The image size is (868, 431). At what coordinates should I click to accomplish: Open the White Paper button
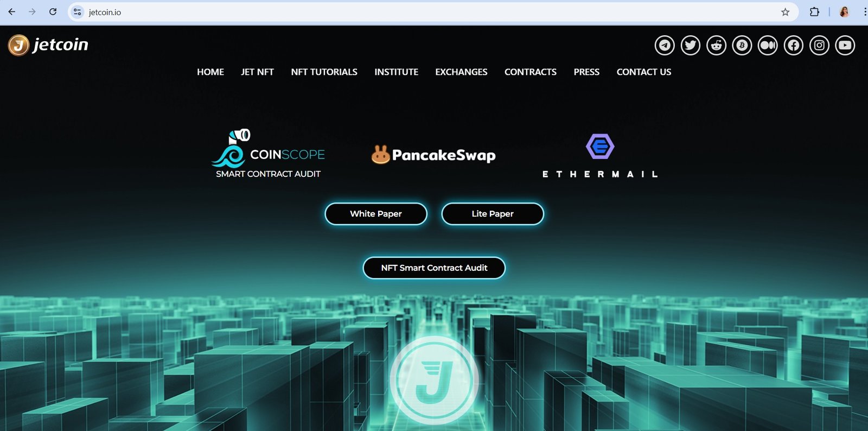[x=376, y=214]
